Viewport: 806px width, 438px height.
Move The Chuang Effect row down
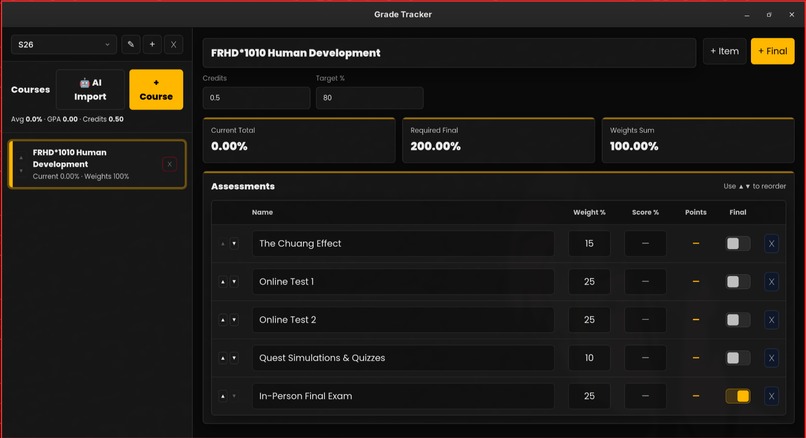(x=234, y=244)
